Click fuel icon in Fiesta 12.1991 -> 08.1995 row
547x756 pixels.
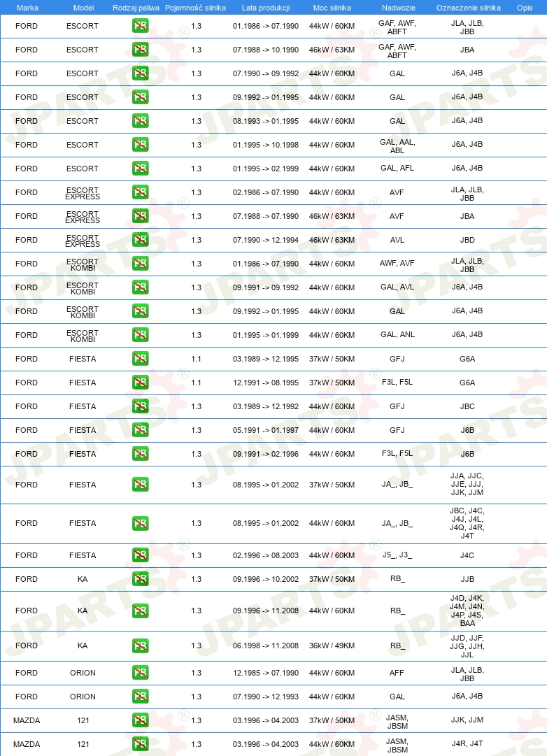(141, 383)
